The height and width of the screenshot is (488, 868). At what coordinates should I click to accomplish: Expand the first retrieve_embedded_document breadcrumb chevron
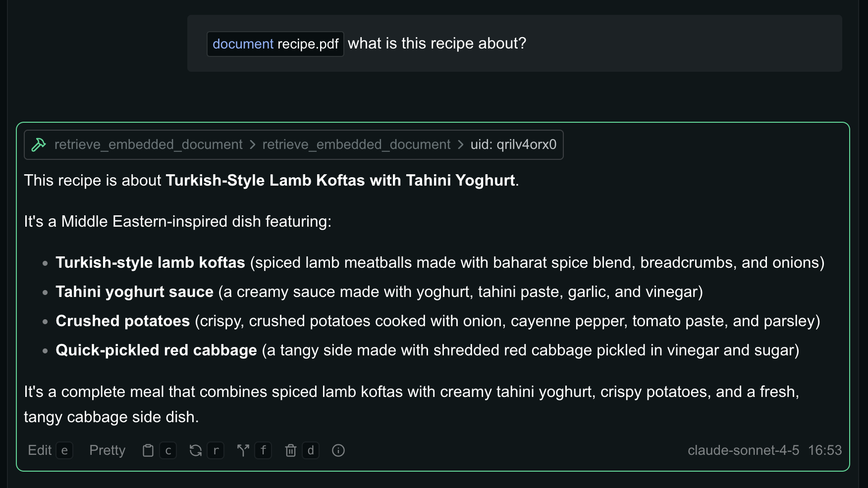tap(253, 145)
